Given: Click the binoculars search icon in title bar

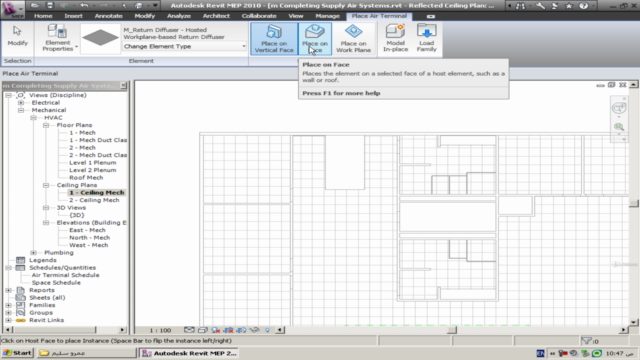Looking at the screenshot, I should [x=520, y=6].
